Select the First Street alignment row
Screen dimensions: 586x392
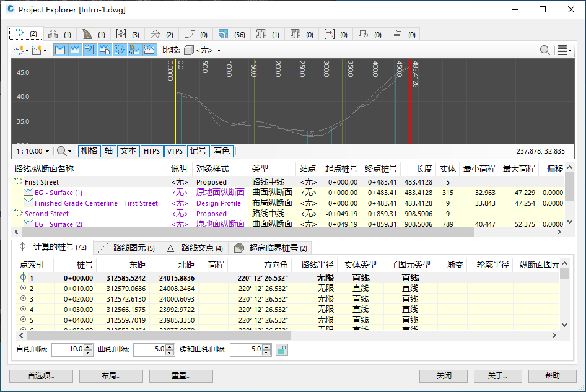click(x=288, y=182)
